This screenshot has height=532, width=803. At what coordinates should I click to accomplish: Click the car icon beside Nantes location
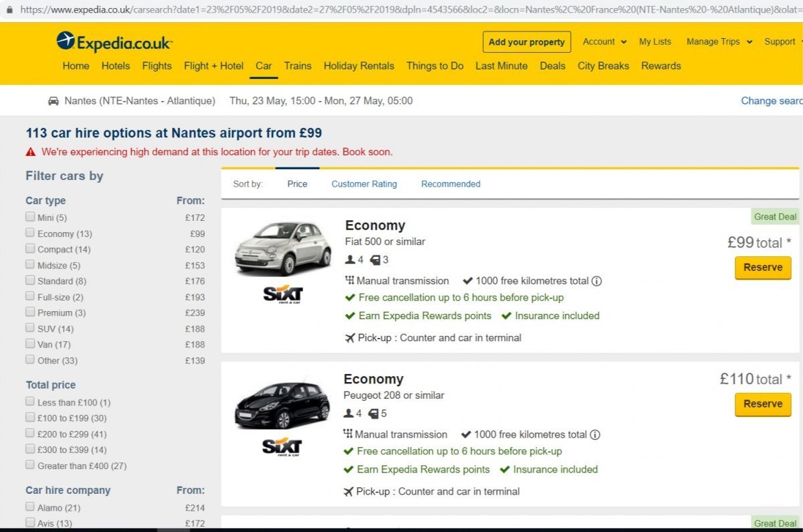click(54, 101)
